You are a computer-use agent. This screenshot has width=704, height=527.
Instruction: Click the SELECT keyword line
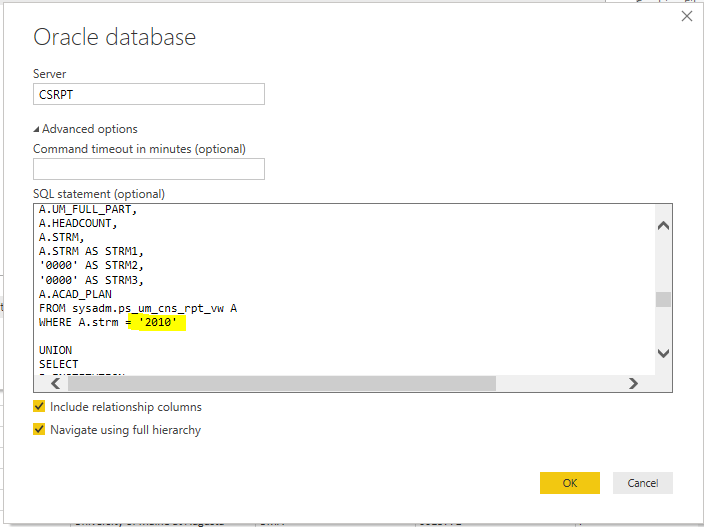[x=58, y=364]
